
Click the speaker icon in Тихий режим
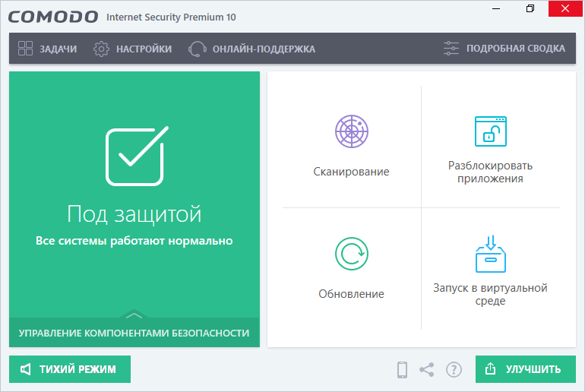pos(25,369)
